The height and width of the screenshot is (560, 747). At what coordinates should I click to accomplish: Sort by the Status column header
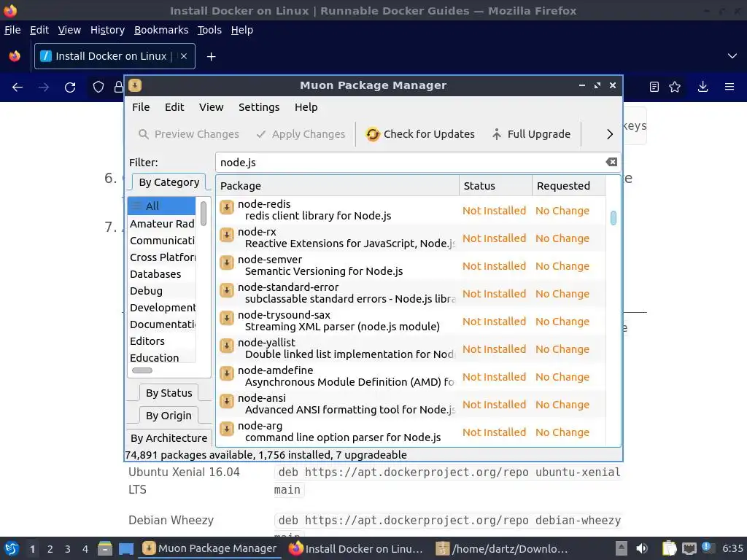[495, 186]
